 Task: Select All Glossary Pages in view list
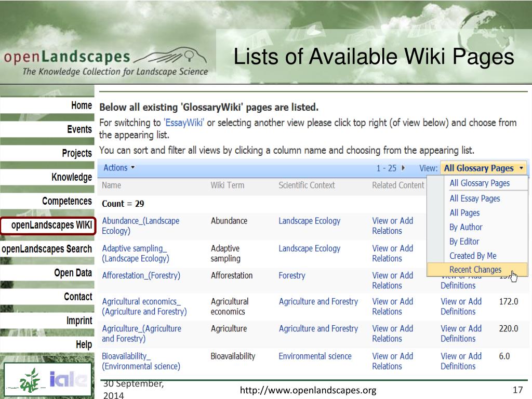click(480, 183)
